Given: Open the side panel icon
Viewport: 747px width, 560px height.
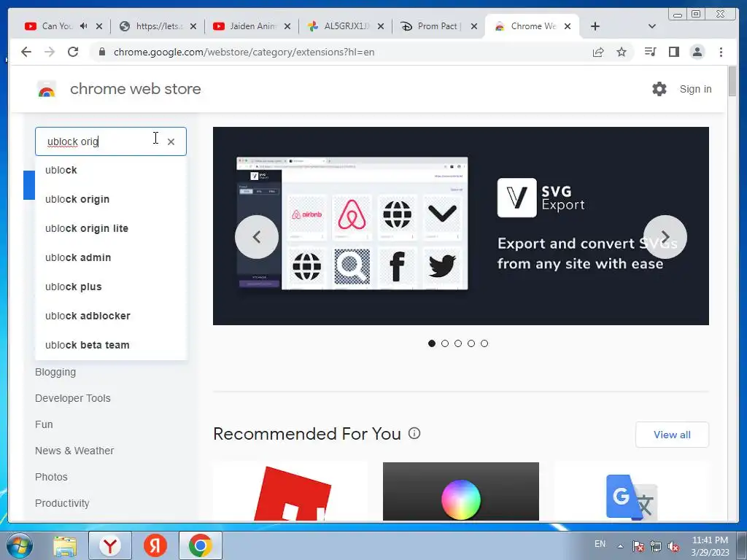Looking at the screenshot, I should (673, 52).
